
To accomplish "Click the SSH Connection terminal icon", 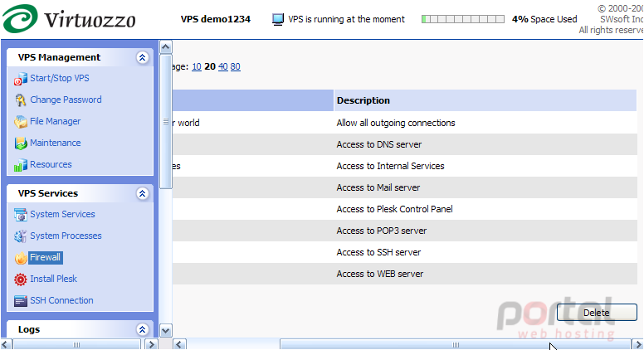I will click(x=20, y=301).
